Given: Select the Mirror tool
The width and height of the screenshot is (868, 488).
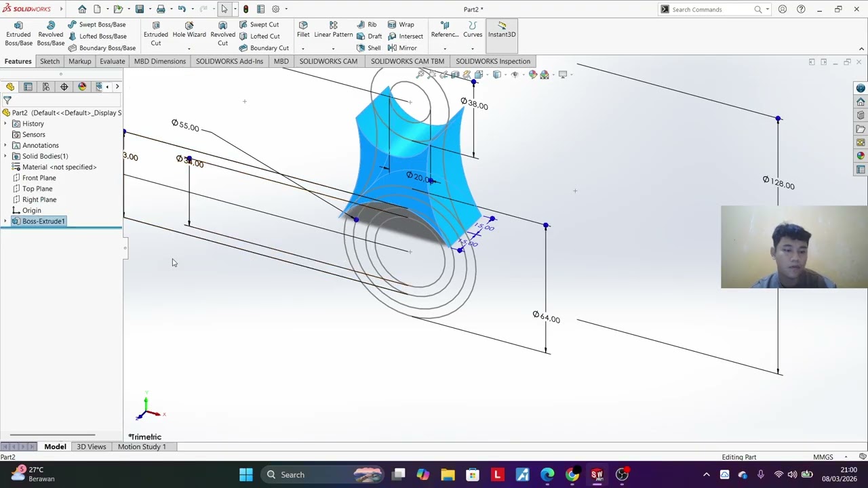Looking at the screenshot, I should tap(402, 48).
